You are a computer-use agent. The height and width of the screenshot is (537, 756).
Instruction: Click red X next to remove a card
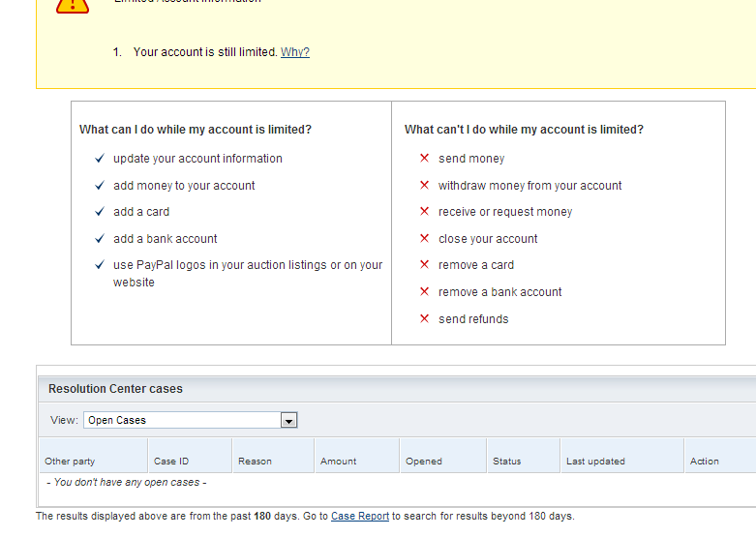tap(424, 265)
